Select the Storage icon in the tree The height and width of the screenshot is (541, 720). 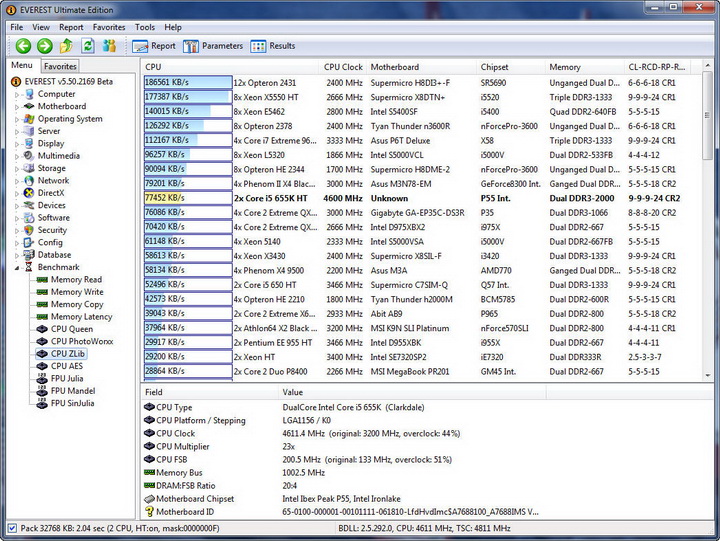tap(29, 169)
